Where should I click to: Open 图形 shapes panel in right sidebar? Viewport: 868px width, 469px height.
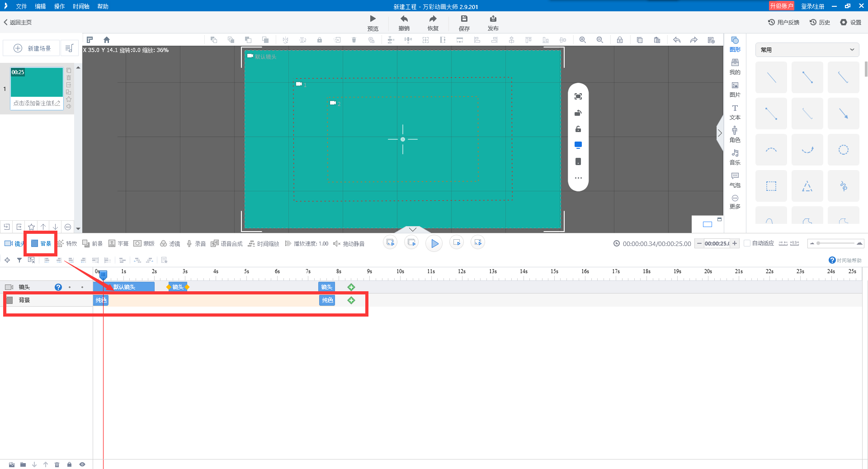[x=735, y=44]
